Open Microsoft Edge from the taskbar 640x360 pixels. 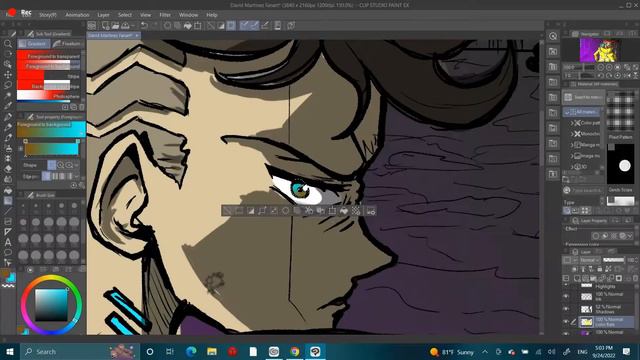tap(191, 351)
